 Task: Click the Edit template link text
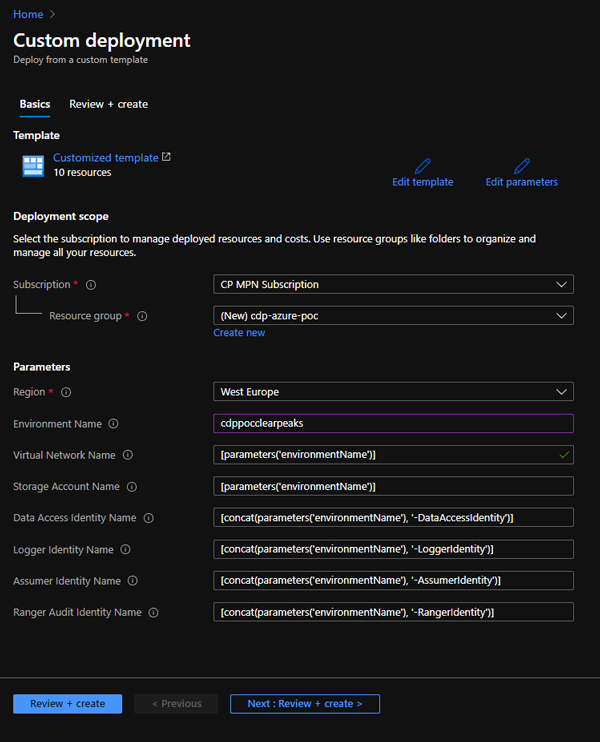pyautogui.click(x=423, y=182)
